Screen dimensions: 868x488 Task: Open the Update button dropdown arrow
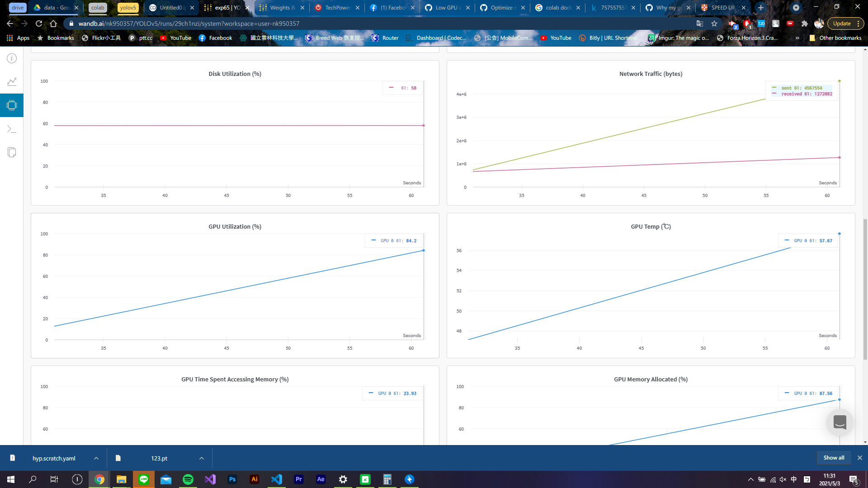point(859,23)
